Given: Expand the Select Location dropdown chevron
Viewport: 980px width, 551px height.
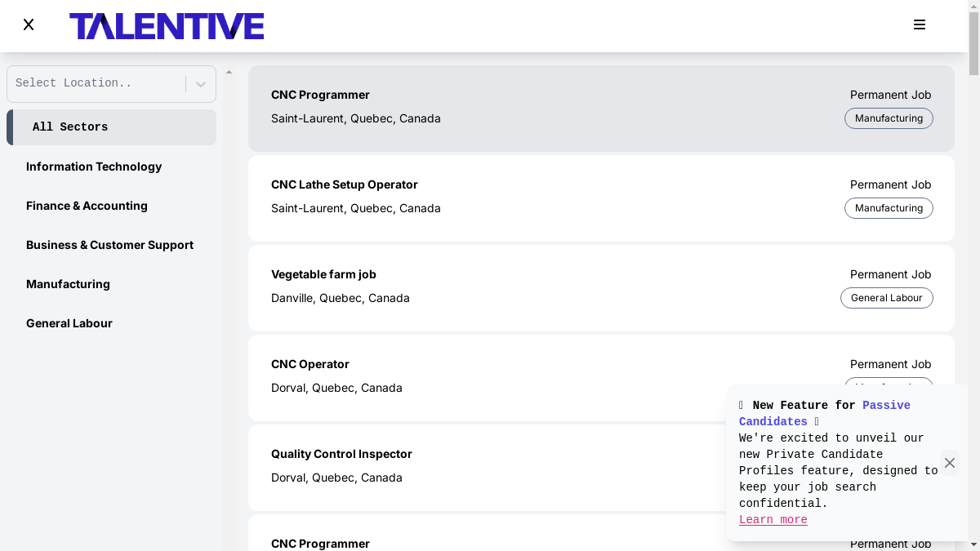Looking at the screenshot, I should pyautogui.click(x=201, y=84).
